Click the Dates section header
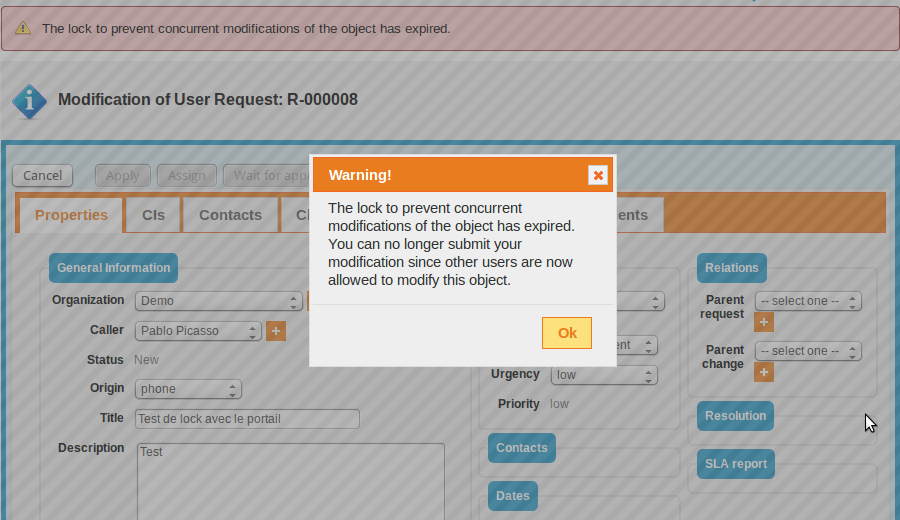The height and width of the screenshot is (520, 900). click(513, 496)
